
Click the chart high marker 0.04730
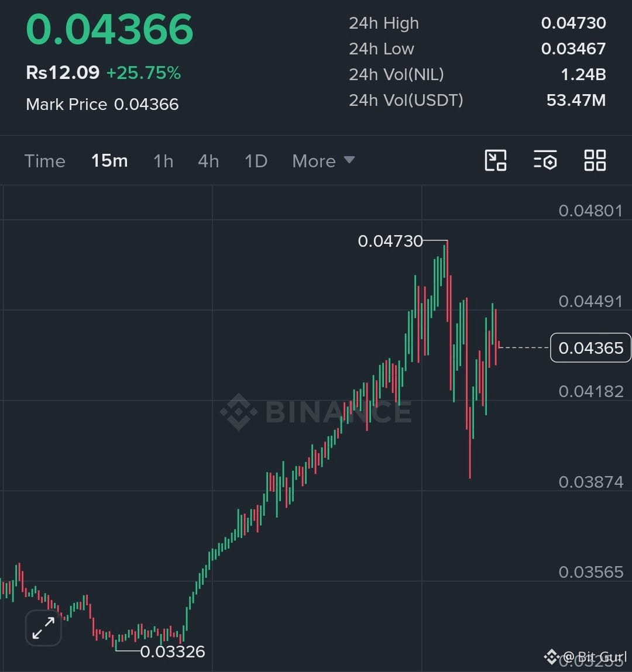pos(390,241)
